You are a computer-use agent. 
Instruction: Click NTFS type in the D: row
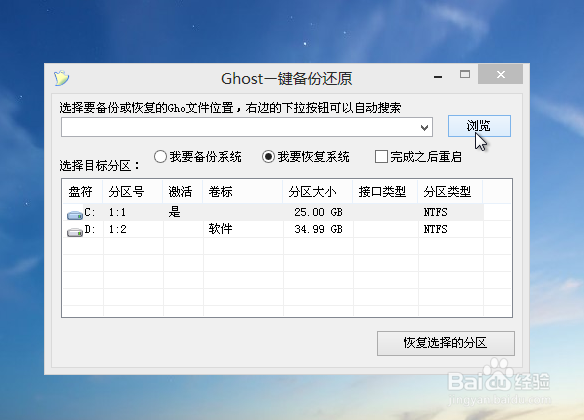pyautogui.click(x=435, y=229)
